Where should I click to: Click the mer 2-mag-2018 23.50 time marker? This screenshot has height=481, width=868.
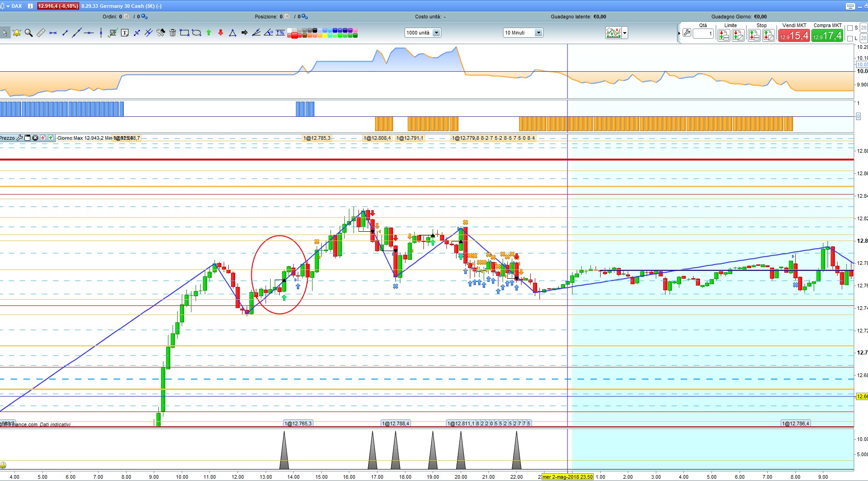pyautogui.click(x=568, y=477)
